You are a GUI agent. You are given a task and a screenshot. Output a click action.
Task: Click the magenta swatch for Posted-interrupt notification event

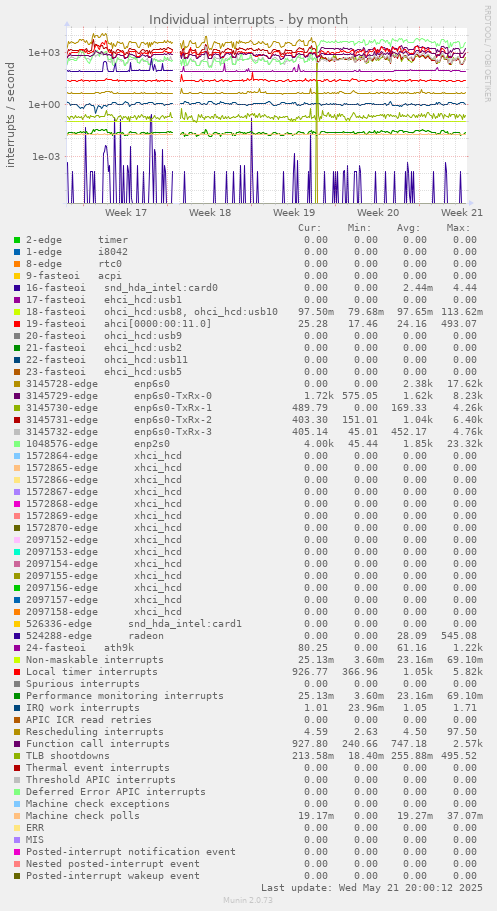17,852
